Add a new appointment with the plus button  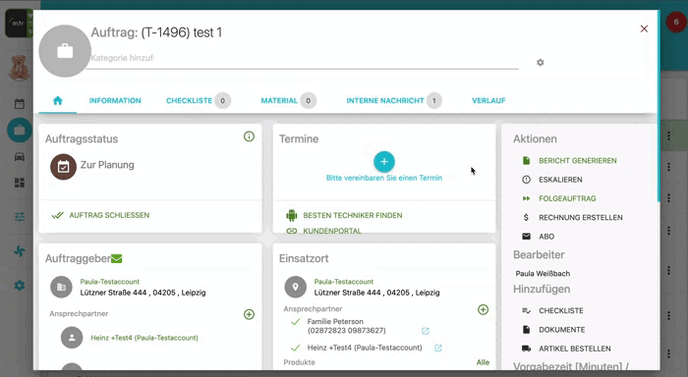pyautogui.click(x=384, y=162)
